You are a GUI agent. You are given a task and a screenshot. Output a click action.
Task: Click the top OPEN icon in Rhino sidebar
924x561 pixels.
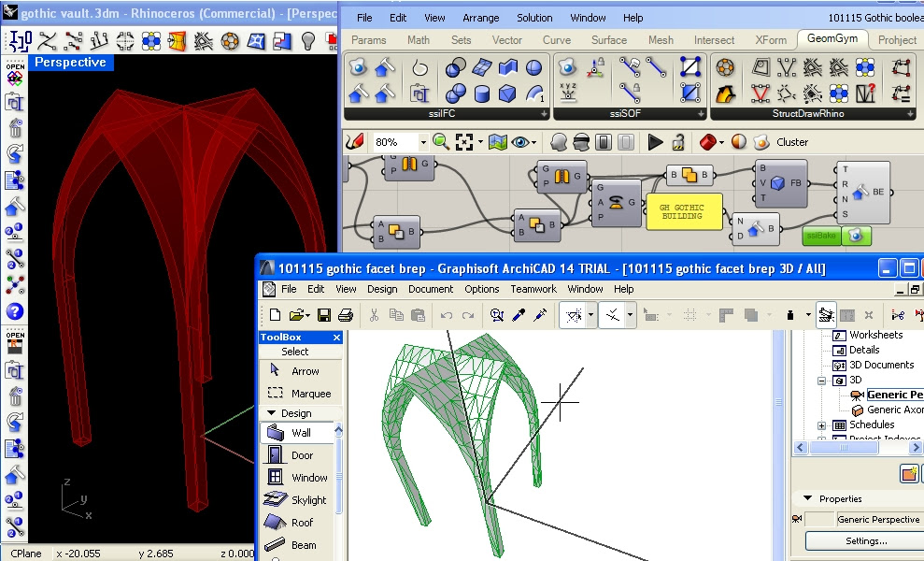coord(15,74)
